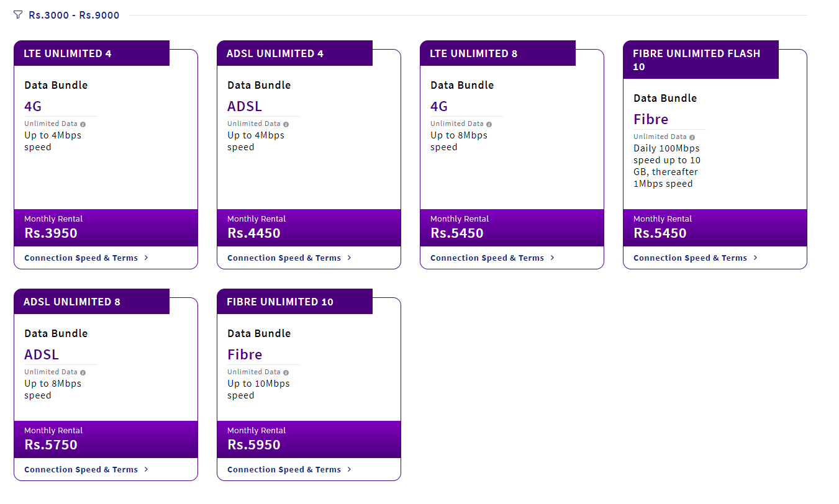The image size is (839, 504).
Task: Click the info icon in the Fibre Unlimited Flash 10 card
Action: coord(692,137)
